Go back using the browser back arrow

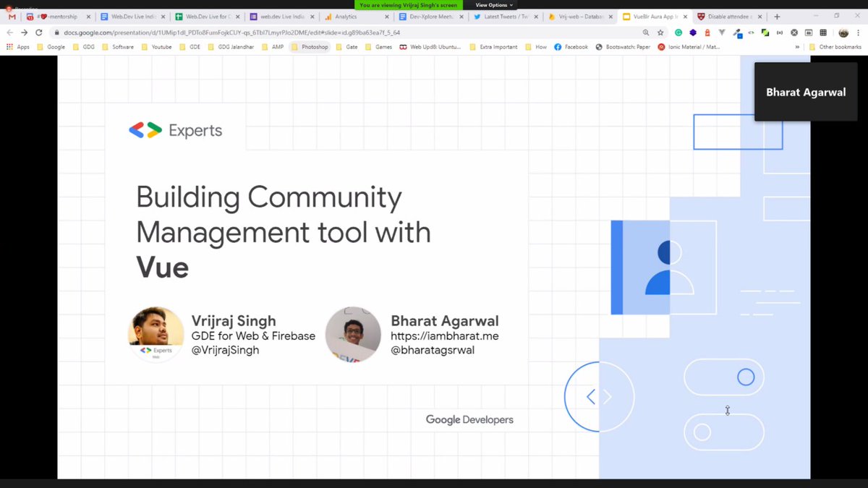point(10,33)
